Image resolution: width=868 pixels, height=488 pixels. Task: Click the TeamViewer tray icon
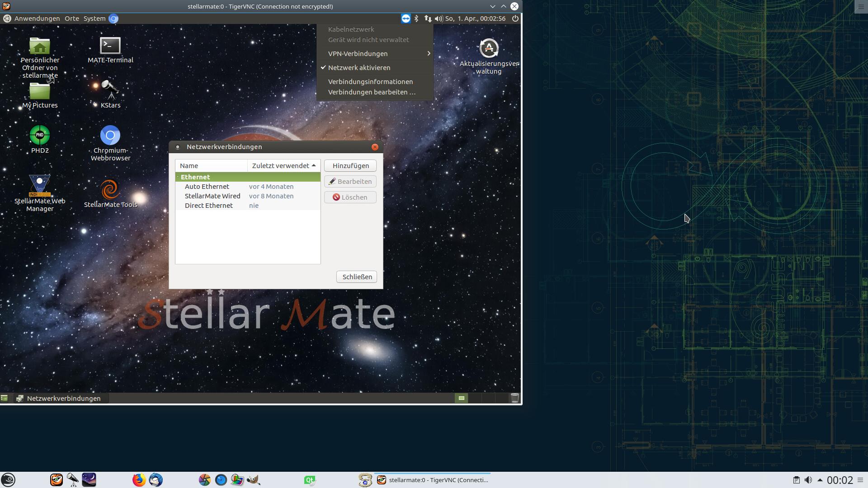pyautogui.click(x=406, y=19)
